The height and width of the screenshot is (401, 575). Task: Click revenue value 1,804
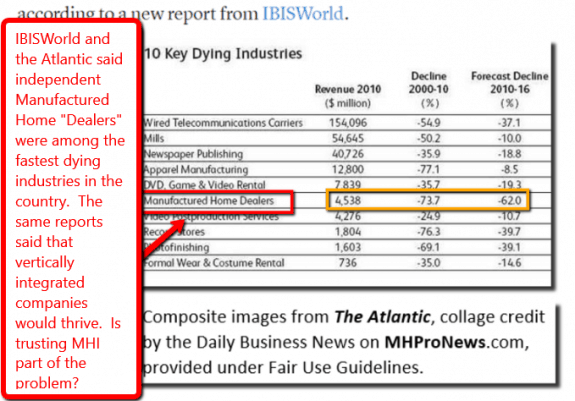click(x=348, y=232)
